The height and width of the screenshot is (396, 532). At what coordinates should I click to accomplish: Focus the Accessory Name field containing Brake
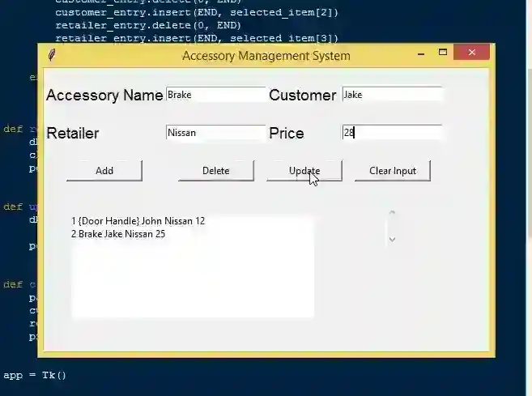click(x=215, y=95)
